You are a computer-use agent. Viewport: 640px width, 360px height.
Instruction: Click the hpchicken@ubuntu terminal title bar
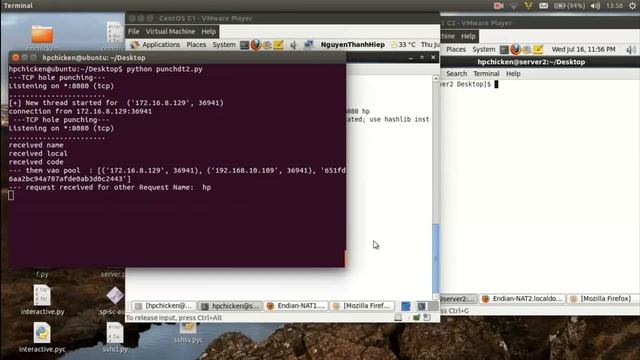pyautogui.click(x=177, y=58)
